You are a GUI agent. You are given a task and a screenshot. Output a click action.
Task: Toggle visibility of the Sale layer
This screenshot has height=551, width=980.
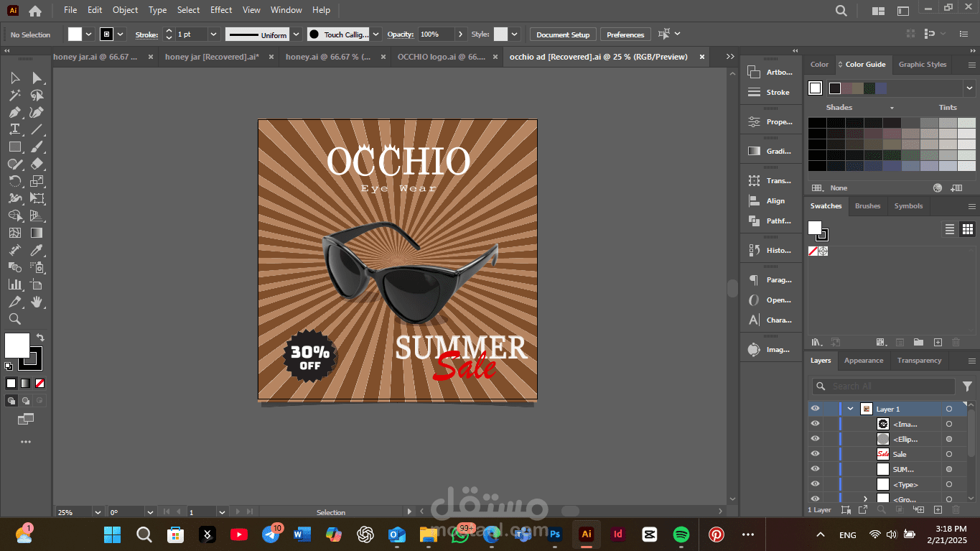[x=815, y=454]
